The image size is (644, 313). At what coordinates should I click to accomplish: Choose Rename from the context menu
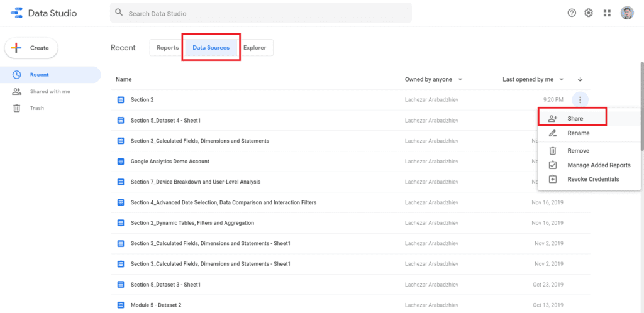point(589,133)
